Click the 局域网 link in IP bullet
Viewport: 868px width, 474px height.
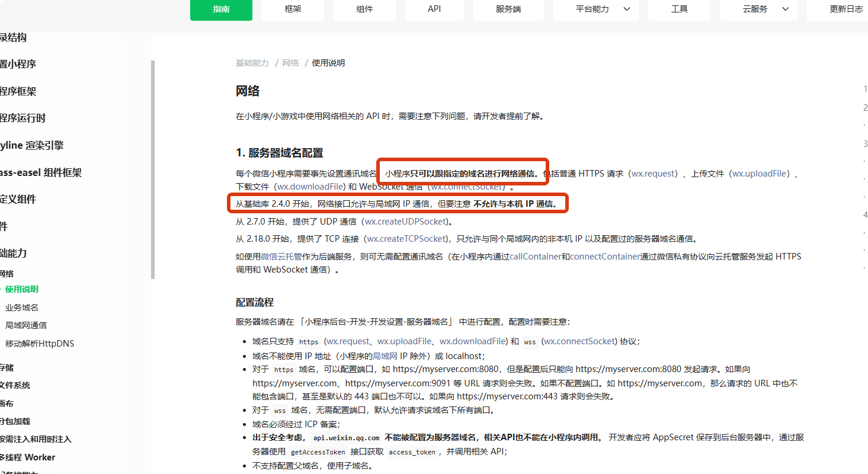[385, 356]
